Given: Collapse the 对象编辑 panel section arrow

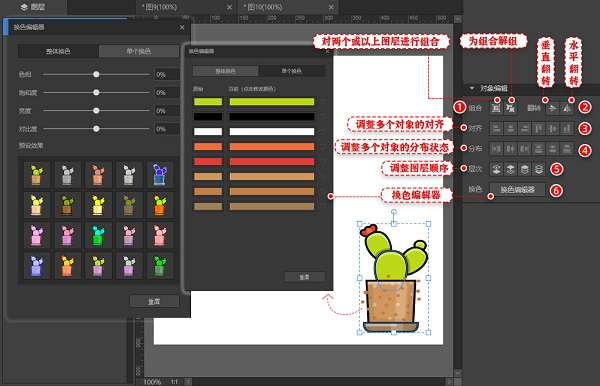Looking at the screenshot, I should pyautogui.click(x=472, y=88).
